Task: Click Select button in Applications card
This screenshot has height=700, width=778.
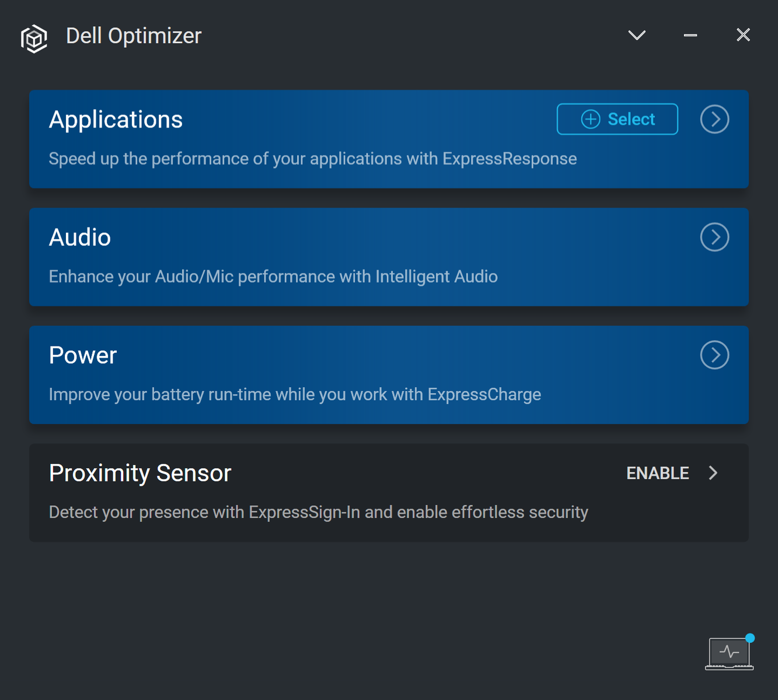Action: tap(617, 119)
